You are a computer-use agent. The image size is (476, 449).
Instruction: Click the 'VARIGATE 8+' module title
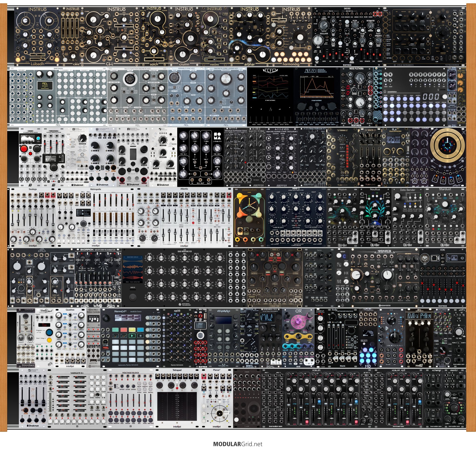tap(77, 373)
